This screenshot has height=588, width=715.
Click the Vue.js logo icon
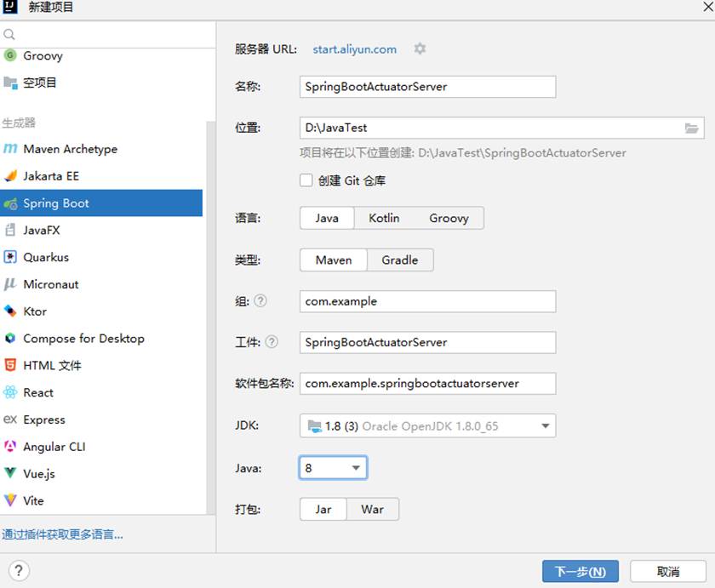pos(10,474)
